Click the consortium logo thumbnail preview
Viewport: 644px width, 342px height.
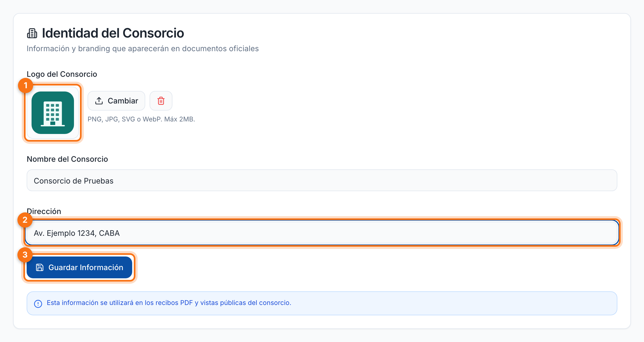coord(53,113)
